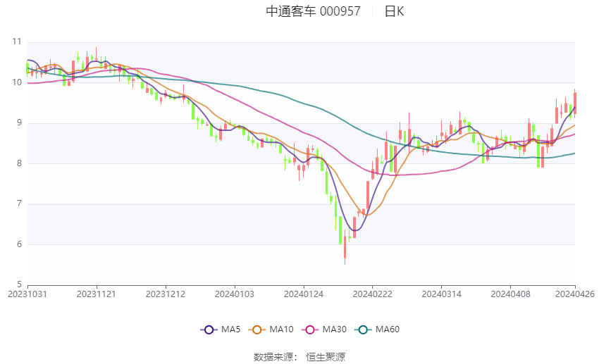Screen dimensions: 599x364
Task: Click the 日K label in title
Action: (x=394, y=11)
